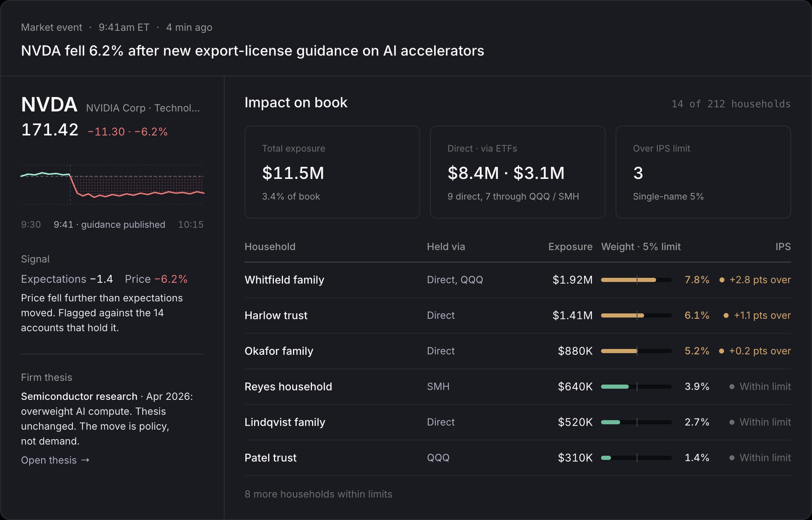Click the $640K exposure value

pos(575,387)
